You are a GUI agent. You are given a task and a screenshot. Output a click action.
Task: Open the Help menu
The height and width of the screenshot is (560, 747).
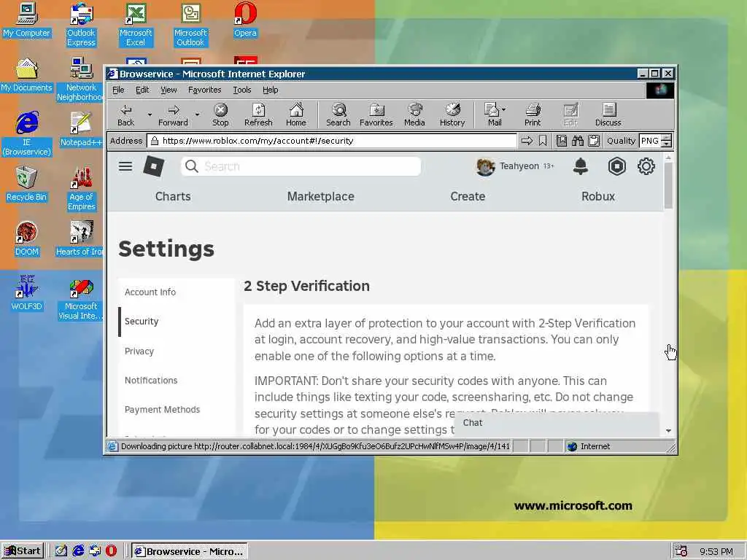270,90
